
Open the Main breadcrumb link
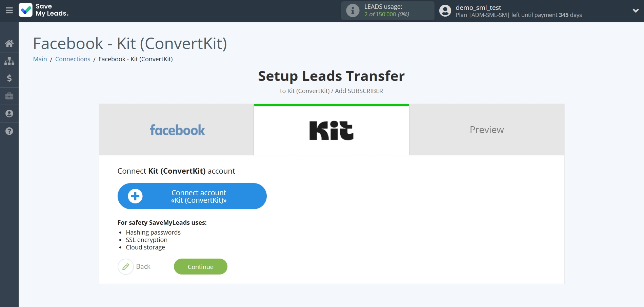pos(40,59)
